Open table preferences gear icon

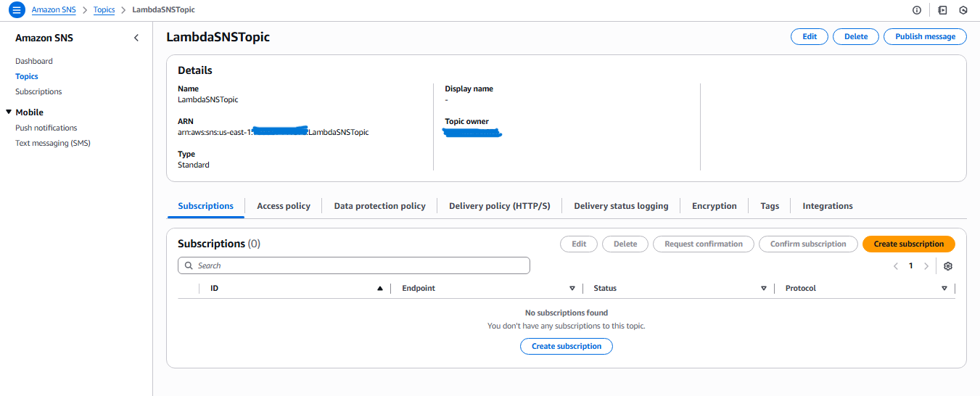(948, 266)
